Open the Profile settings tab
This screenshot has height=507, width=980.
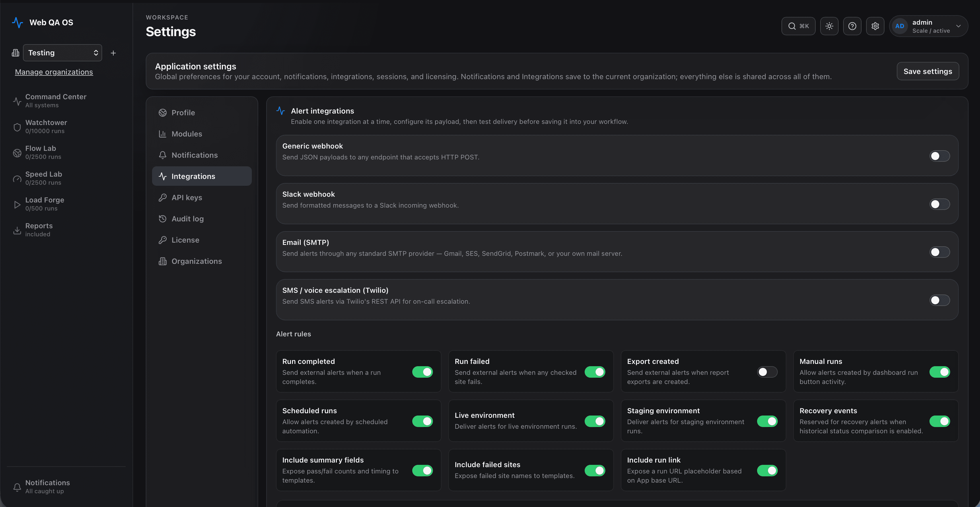point(202,113)
